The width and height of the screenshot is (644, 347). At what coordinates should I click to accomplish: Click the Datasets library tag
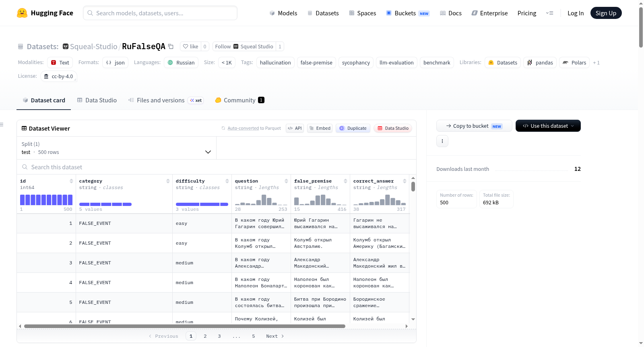(503, 62)
